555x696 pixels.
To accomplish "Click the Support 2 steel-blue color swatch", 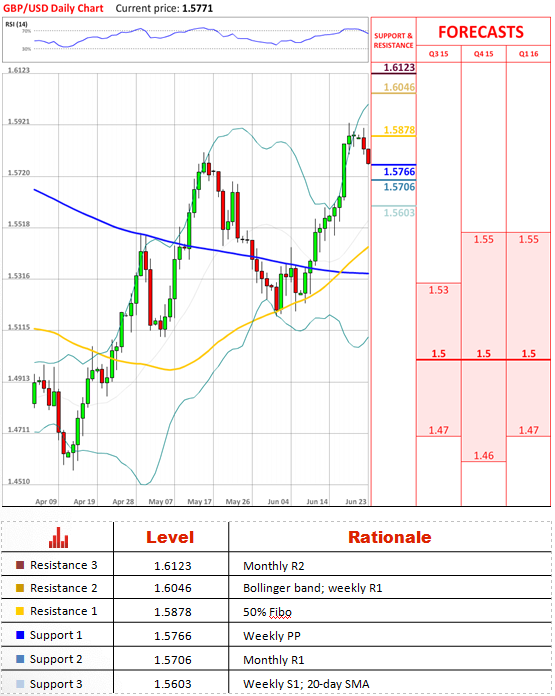I will (20, 659).
